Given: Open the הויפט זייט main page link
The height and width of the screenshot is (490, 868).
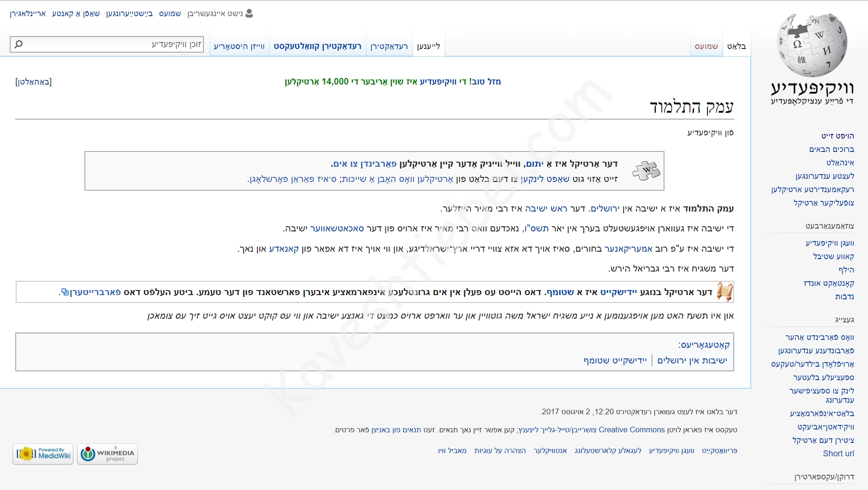Looking at the screenshot, I should click(x=837, y=136).
